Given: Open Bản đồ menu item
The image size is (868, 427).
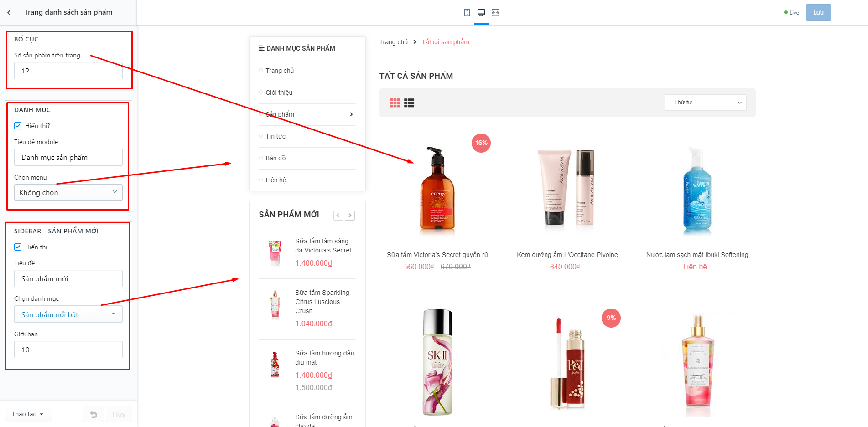Looking at the screenshot, I should [x=275, y=158].
